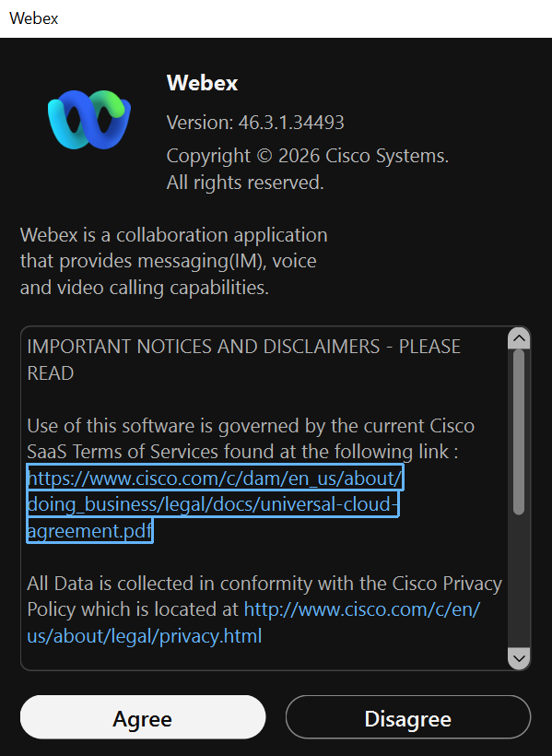This screenshot has width=552, height=756.
Task: Click the scroll up arrow in notices box
Action: click(x=519, y=338)
